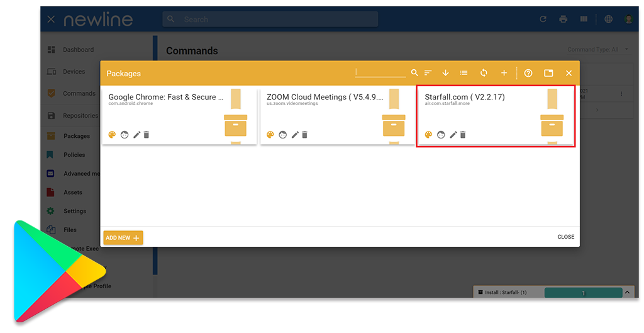The image size is (644, 333).
Task: Delete the Google Chrome package
Action: [x=146, y=135]
